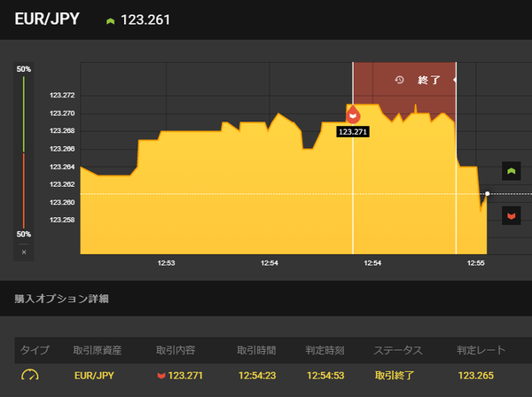Click the red Low (down) trade button
The width and height of the screenshot is (532, 397).
pos(512,215)
